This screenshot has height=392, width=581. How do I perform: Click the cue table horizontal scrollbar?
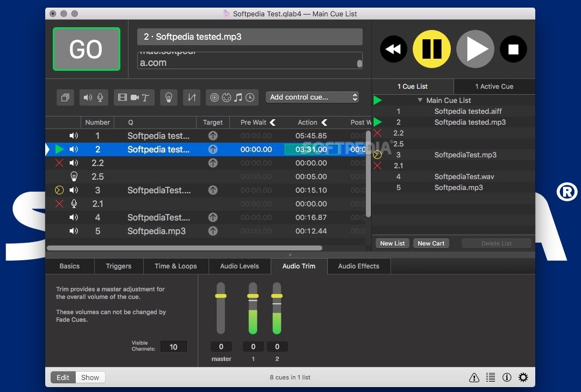[184, 248]
